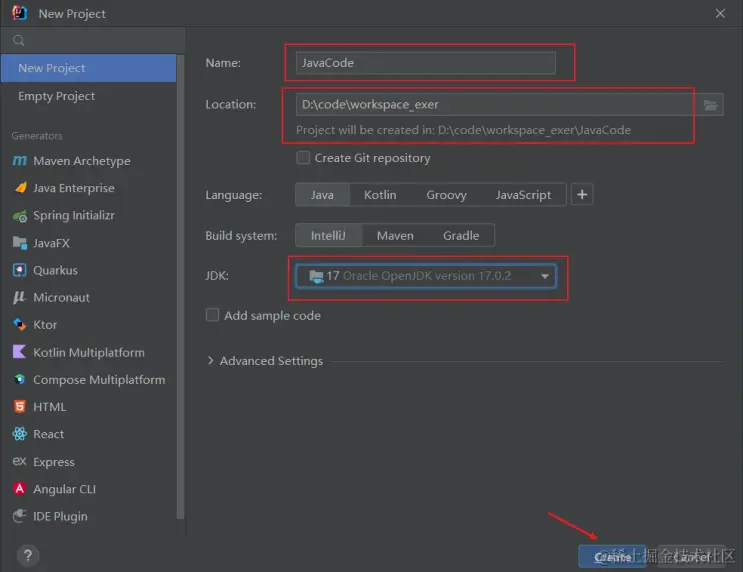Click the Java Enterprise label
743x572 pixels.
73,188
